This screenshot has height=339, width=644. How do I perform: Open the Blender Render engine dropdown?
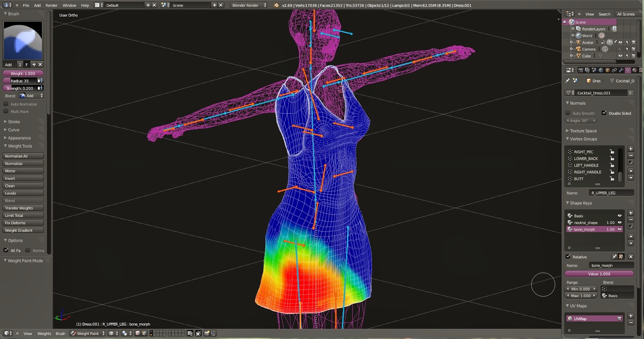click(249, 5)
